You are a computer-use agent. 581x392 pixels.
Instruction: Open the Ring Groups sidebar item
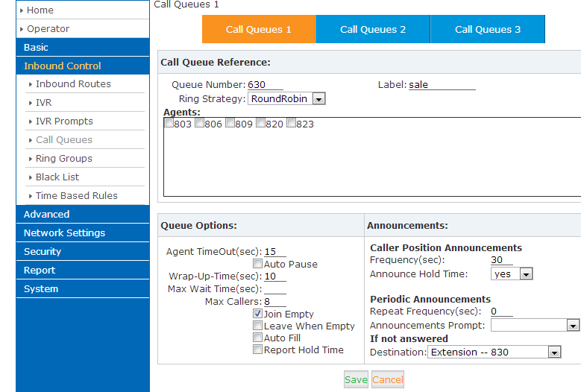tap(64, 158)
